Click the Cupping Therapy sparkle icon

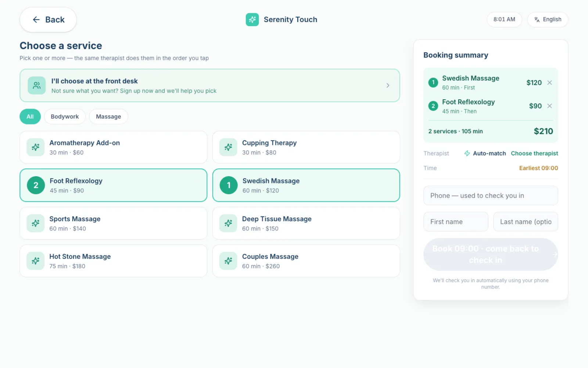pyautogui.click(x=228, y=147)
